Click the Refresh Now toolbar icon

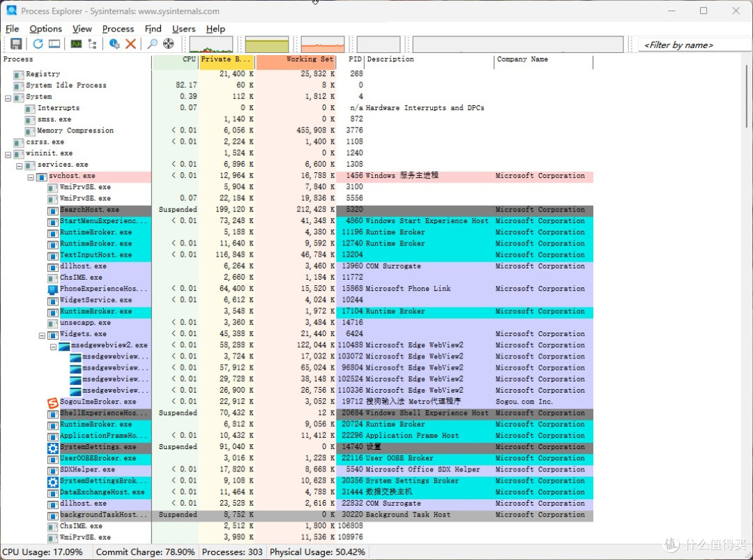tap(38, 44)
